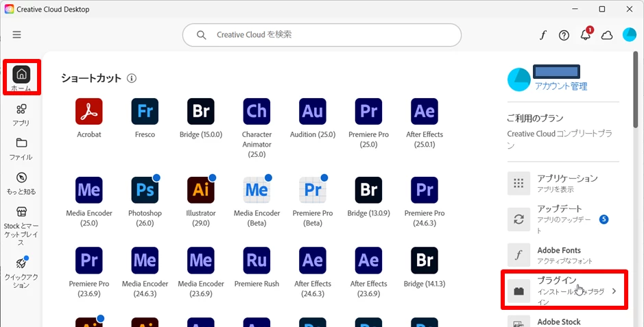Viewport: 644px width, 327px height.
Task: Open the ファイル sidebar section
Action: pos(21,149)
